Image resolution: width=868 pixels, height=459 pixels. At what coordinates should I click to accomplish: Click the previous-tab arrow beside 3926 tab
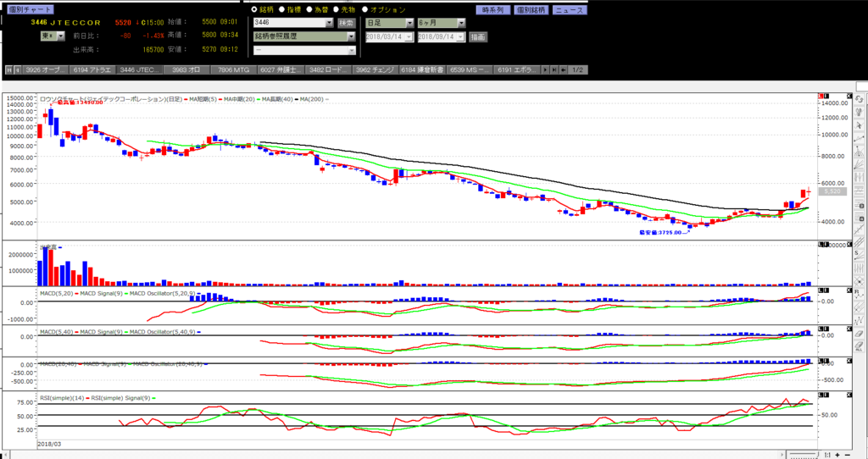(19, 70)
